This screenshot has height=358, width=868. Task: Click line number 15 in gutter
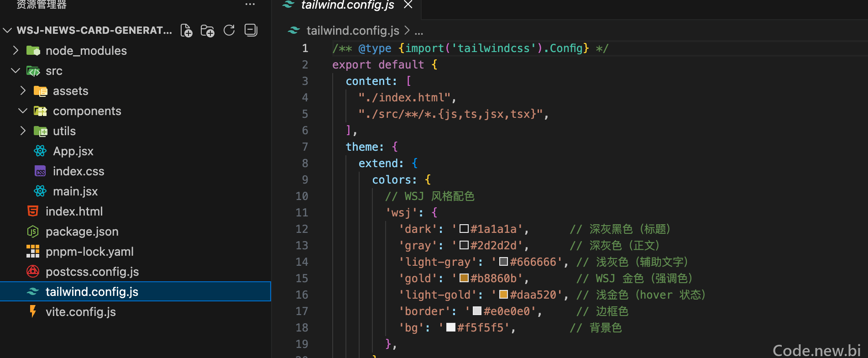tap(302, 279)
